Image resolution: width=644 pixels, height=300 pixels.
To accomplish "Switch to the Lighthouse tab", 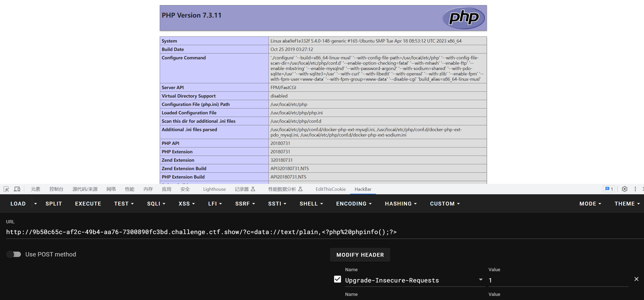I will 214,189.
